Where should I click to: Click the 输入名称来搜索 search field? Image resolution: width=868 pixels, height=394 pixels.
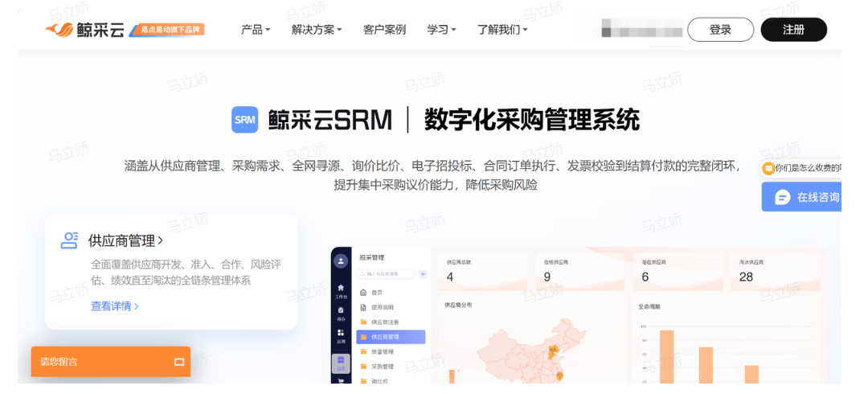pos(386,273)
